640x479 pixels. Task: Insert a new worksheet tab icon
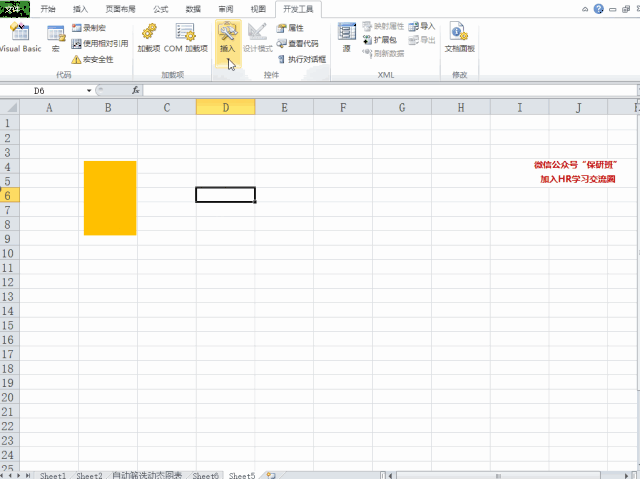[271, 475]
